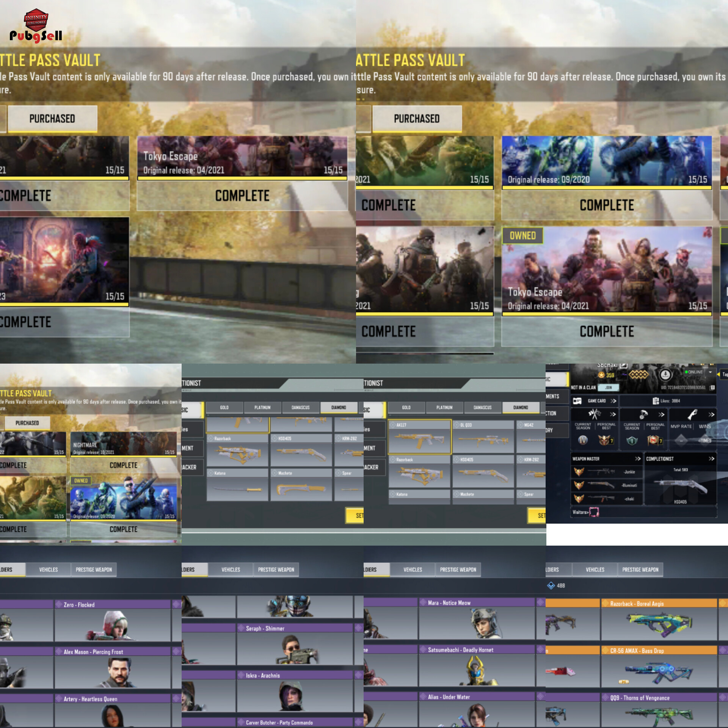Click the Game Card ID-card icon

[x=577, y=401]
